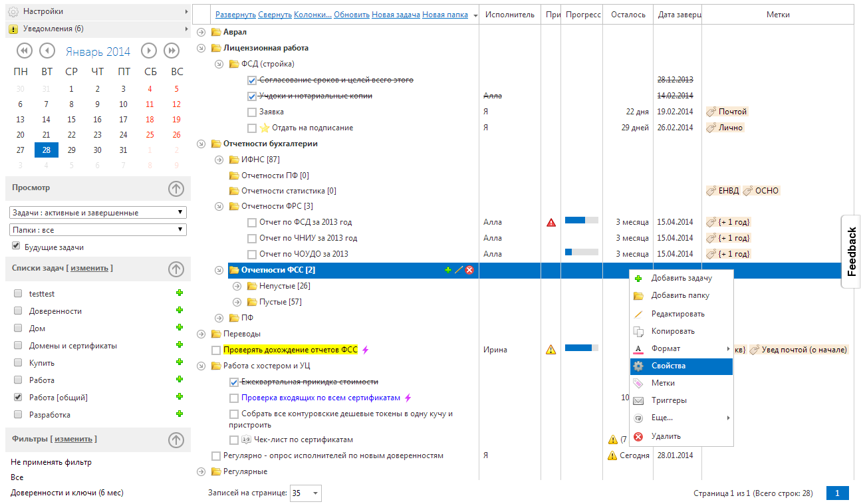Collapse the Лицензионная работа folder
Screen dimensions: 861x504
pos(202,48)
